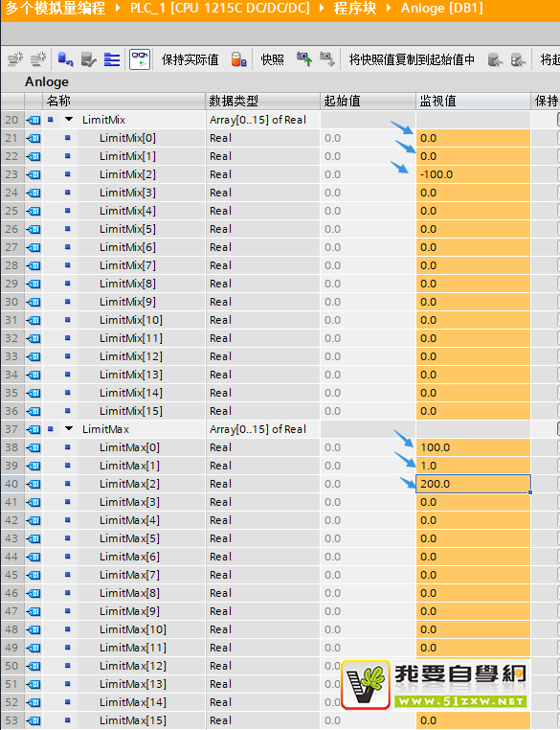
Task: Click the gray camera snapshot download icon
Action: pos(327,59)
